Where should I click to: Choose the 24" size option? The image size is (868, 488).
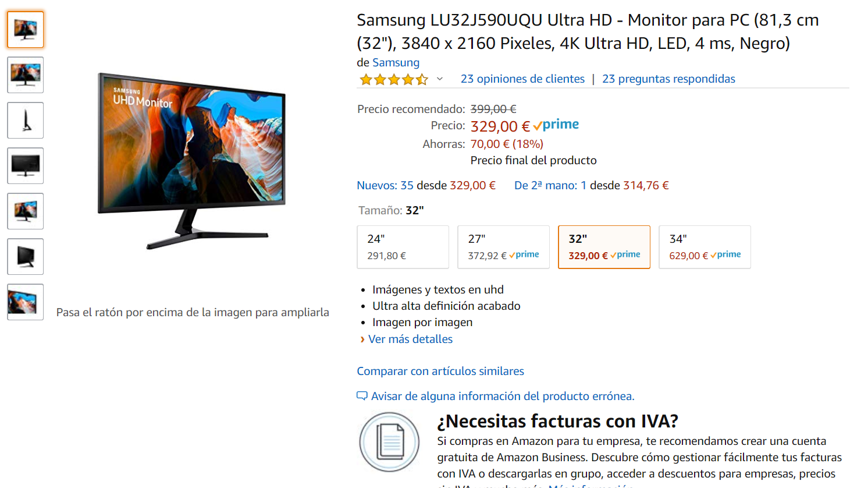click(403, 247)
